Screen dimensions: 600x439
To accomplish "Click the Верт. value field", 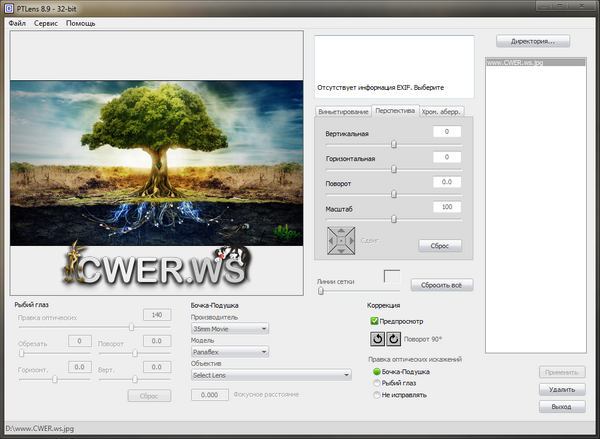I will (157, 367).
